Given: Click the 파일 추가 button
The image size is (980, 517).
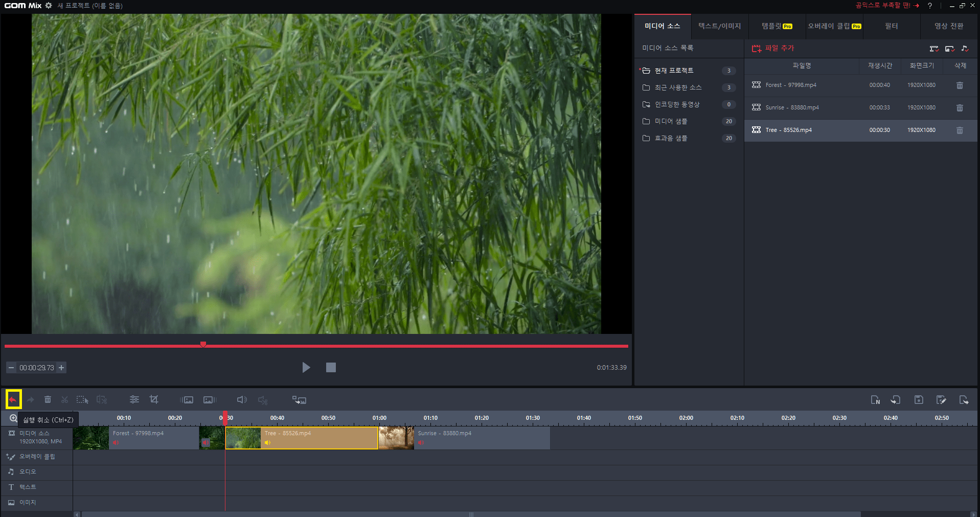Looking at the screenshot, I should coord(773,48).
